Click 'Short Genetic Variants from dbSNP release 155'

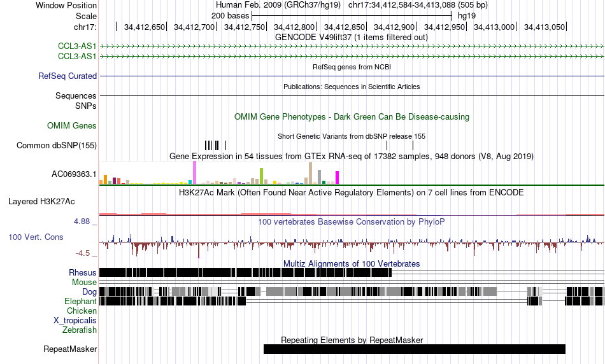tap(352, 136)
